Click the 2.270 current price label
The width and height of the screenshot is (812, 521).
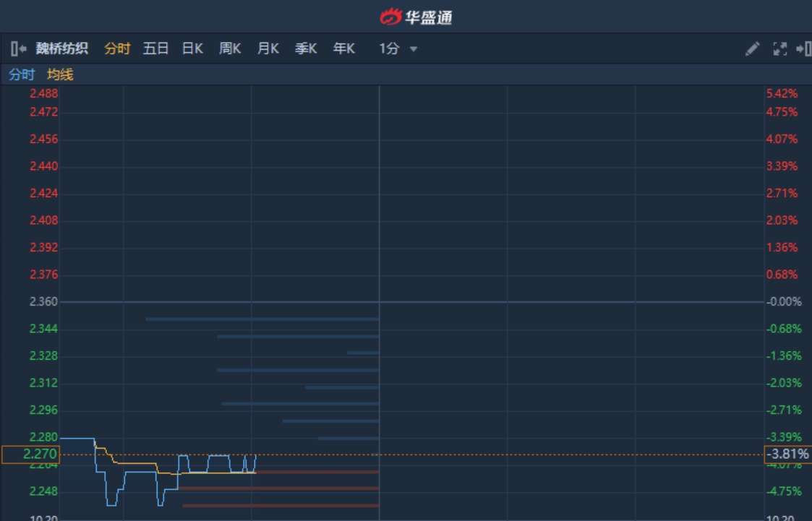click(x=30, y=455)
